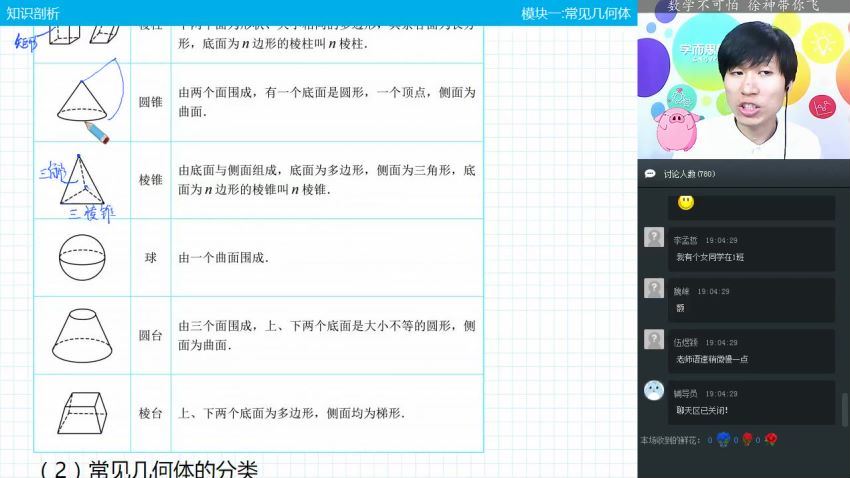Click 模块一:常见几何体 in the header
This screenshot has width=850, height=478.
pyautogui.click(x=576, y=14)
